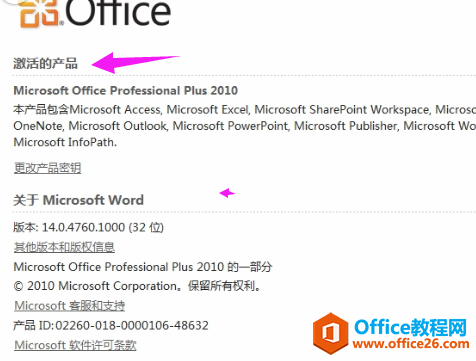Click the Office教程网 watermark text

tap(410, 327)
